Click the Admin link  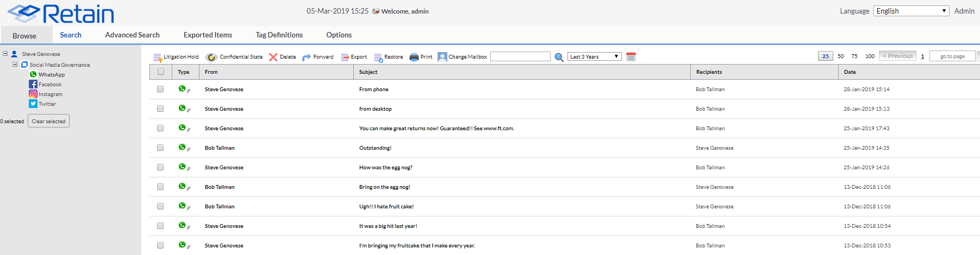pyautogui.click(x=964, y=11)
